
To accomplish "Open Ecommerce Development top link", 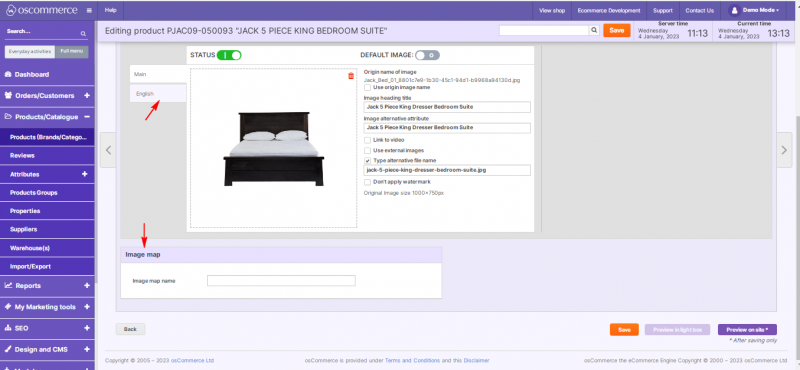I will click(609, 10).
